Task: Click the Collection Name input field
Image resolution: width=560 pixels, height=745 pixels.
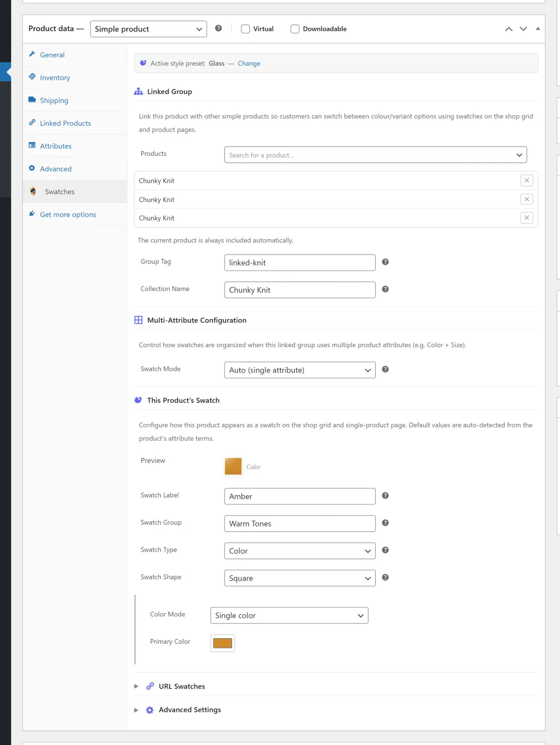Action: coord(300,290)
